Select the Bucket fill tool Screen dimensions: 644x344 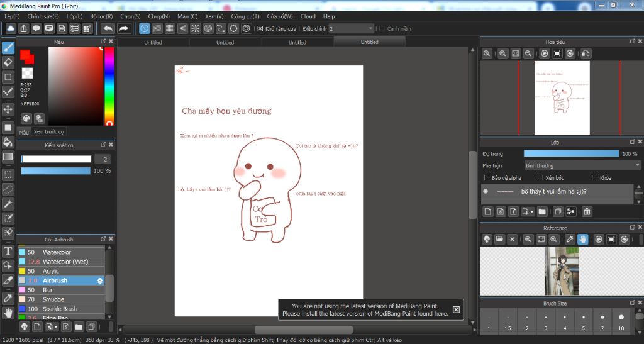click(x=8, y=141)
